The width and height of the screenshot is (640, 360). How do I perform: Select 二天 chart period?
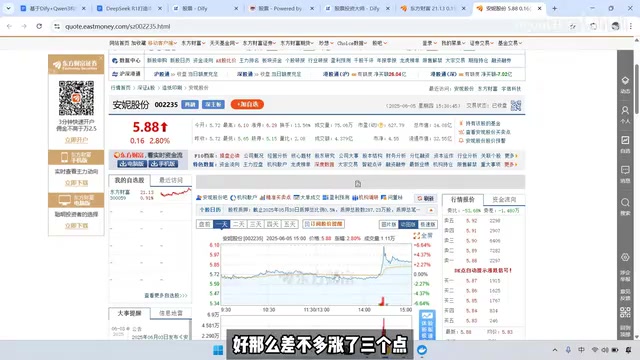tap(239, 224)
